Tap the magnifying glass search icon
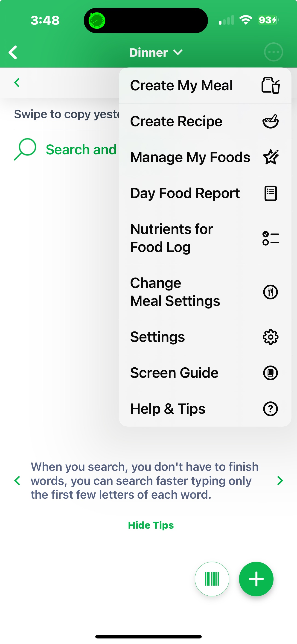The width and height of the screenshot is (297, 644). point(25,149)
